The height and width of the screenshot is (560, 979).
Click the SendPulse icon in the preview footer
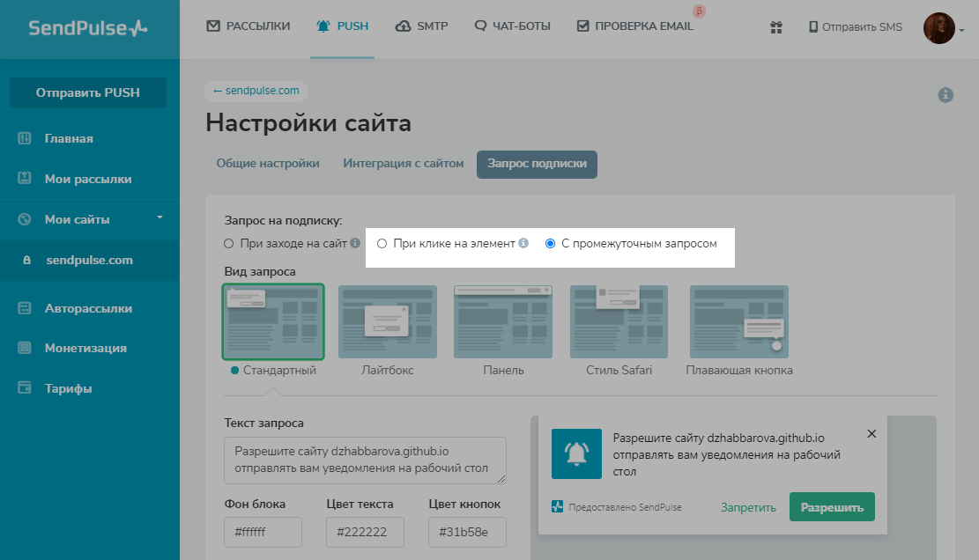coord(558,506)
